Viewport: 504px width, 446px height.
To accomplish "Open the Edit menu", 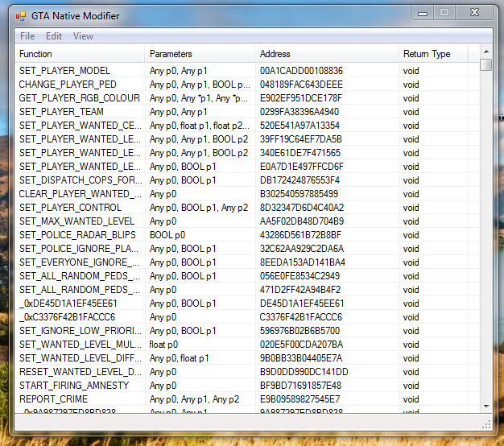I will click(54, 36).
